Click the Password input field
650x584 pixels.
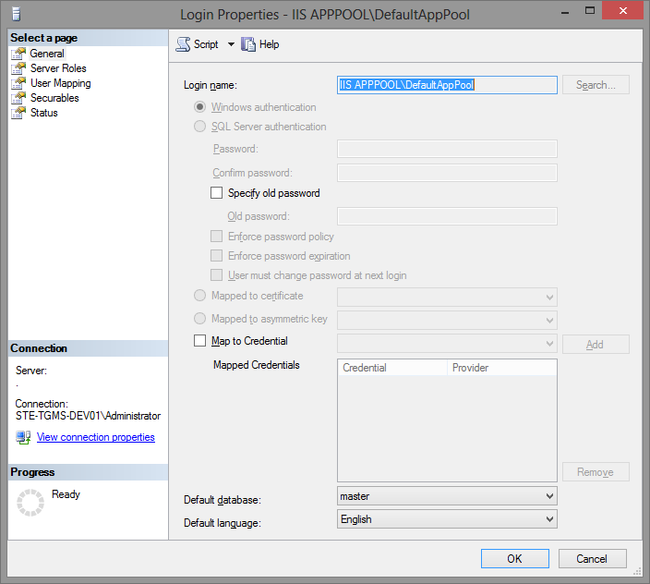point(447,149)
